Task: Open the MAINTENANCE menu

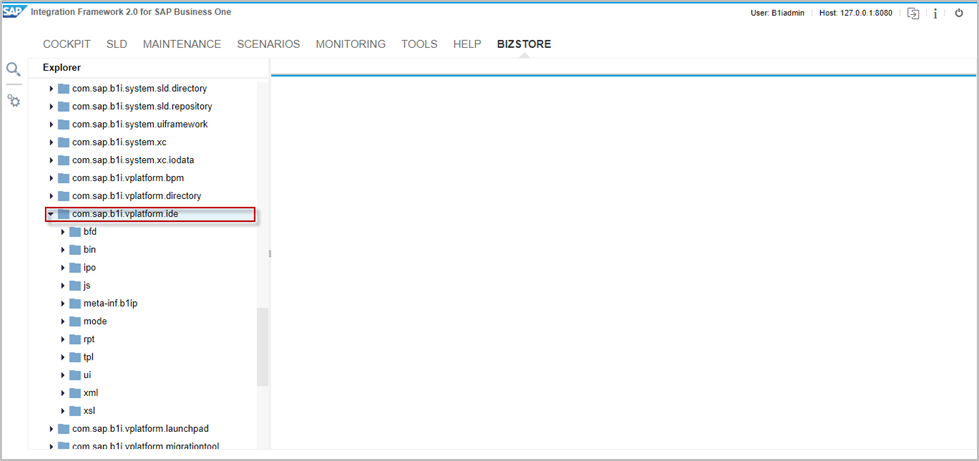Action: click(182, 44)
